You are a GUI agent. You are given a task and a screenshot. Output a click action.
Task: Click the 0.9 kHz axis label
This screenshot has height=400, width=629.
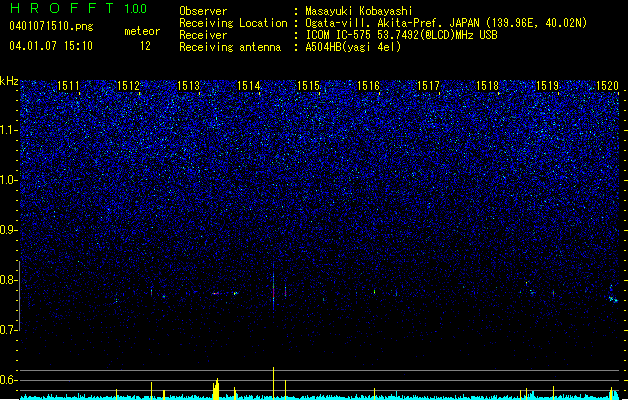(x=9, y=230)
